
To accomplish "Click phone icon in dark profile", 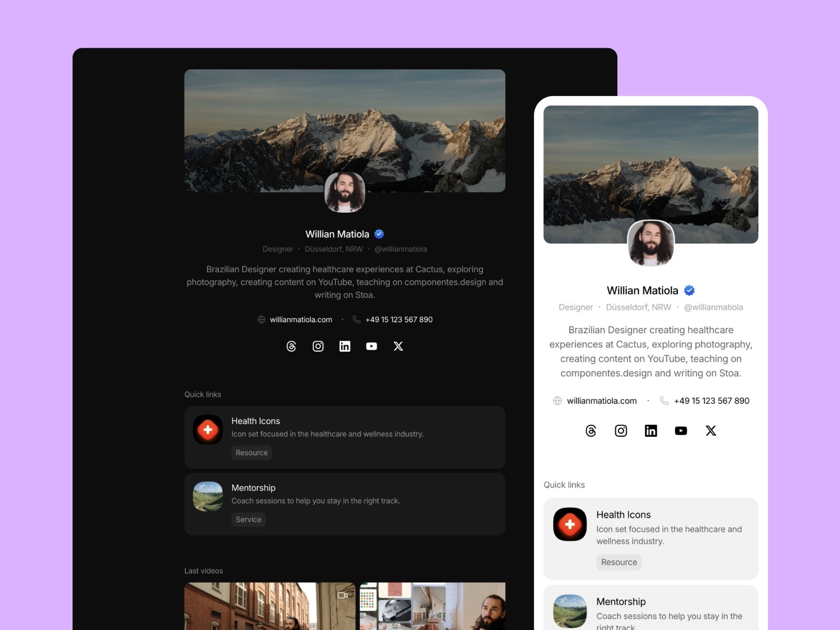I will pos(356,319).
